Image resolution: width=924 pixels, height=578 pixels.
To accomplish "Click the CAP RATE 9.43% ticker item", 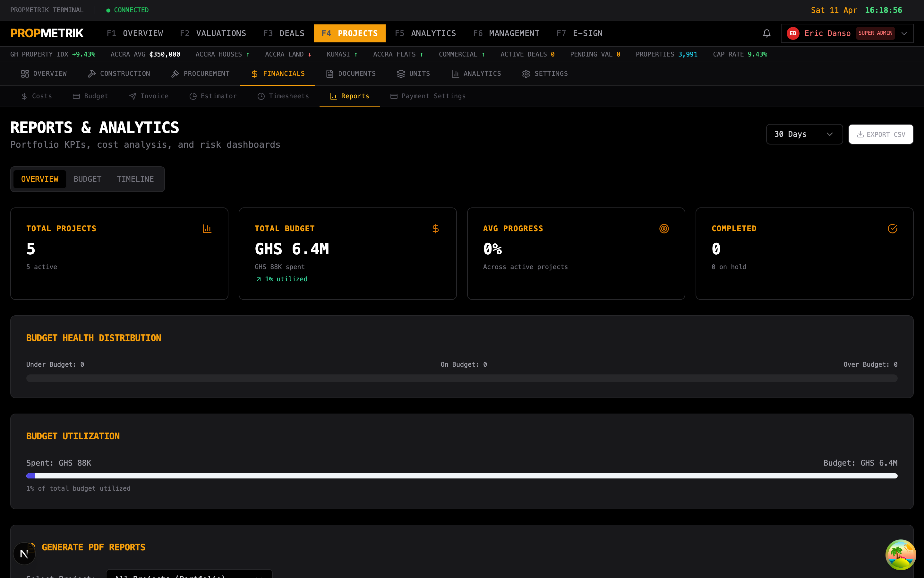I will tap(740, 54).
